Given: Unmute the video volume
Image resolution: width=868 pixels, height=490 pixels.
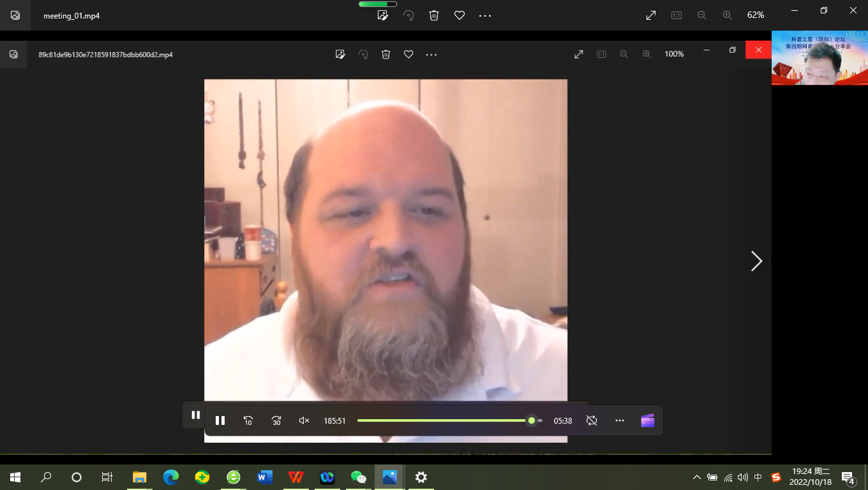Looking at the screenshot, I should pos(304,420).
